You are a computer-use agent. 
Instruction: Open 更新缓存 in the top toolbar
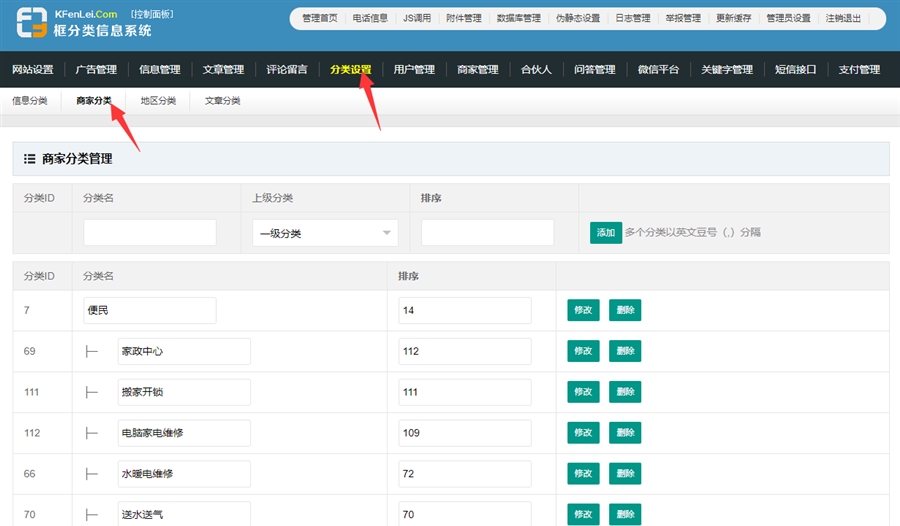[734, 18]
